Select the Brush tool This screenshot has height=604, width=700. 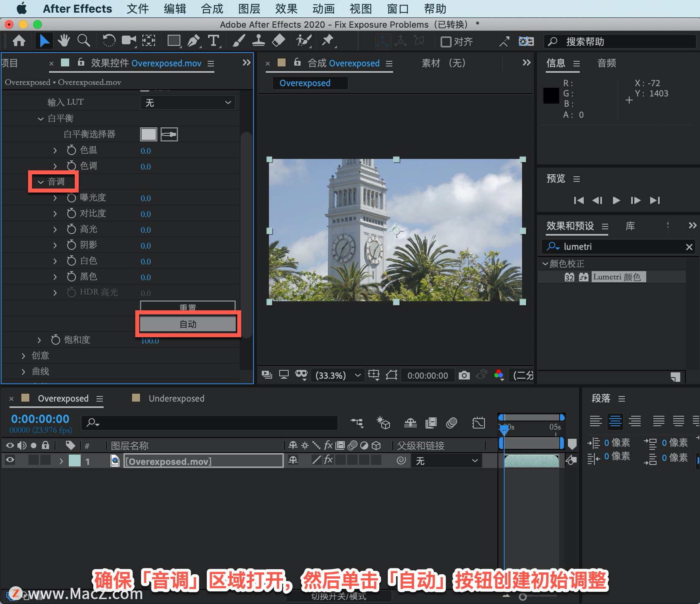[x=238, y=41]
